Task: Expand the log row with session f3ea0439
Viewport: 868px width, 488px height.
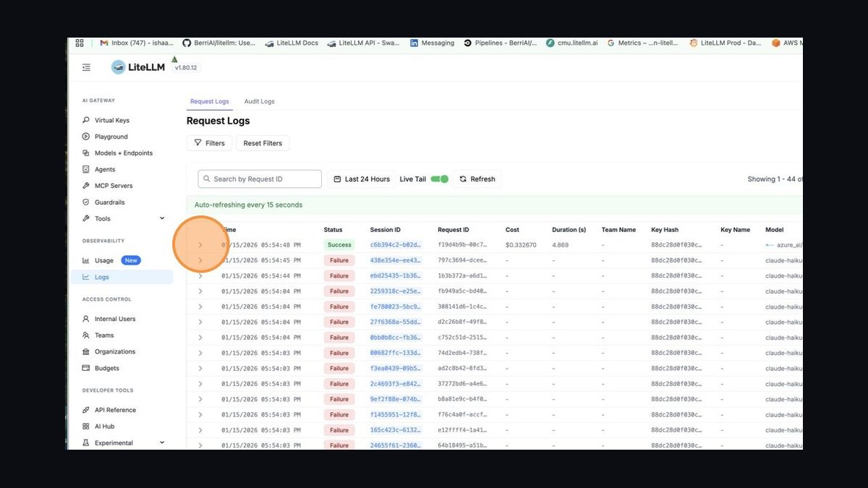Action: point(200,368)
